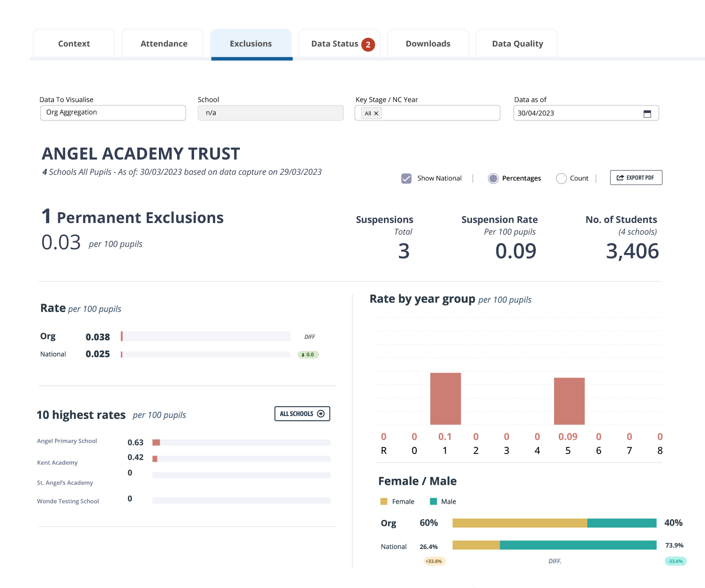705x588 pixels.
Task: Uncheck the Show National checkbox
Action: pos(406,179)
